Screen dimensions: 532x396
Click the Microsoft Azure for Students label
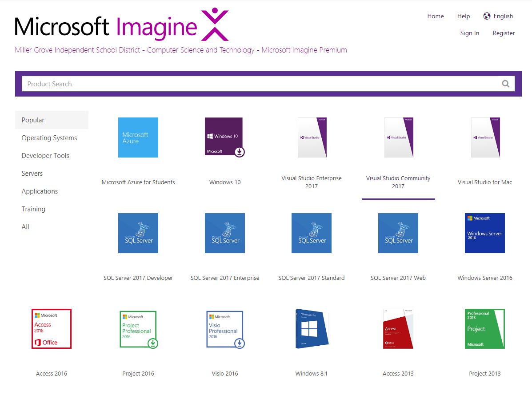click(x=138, y=182)
